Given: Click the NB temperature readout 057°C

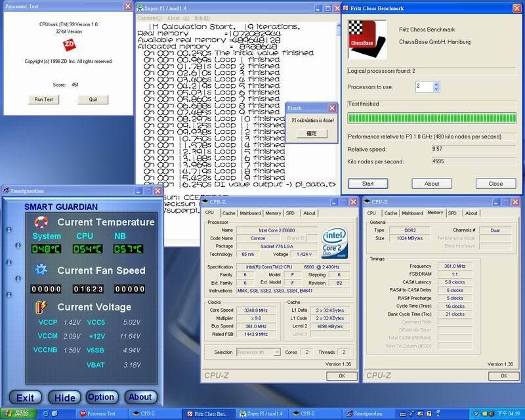Looking at the screenshot, I should (128, 249).
